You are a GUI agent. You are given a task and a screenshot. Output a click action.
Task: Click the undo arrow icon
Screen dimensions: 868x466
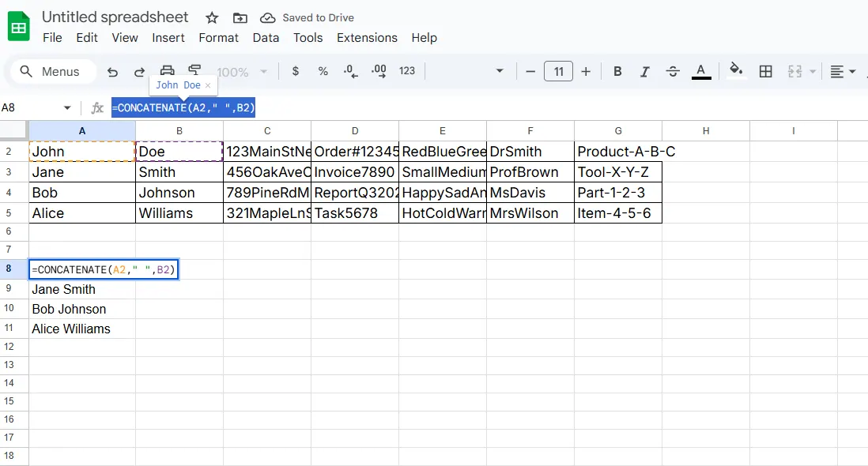click(x=112, y=72)
